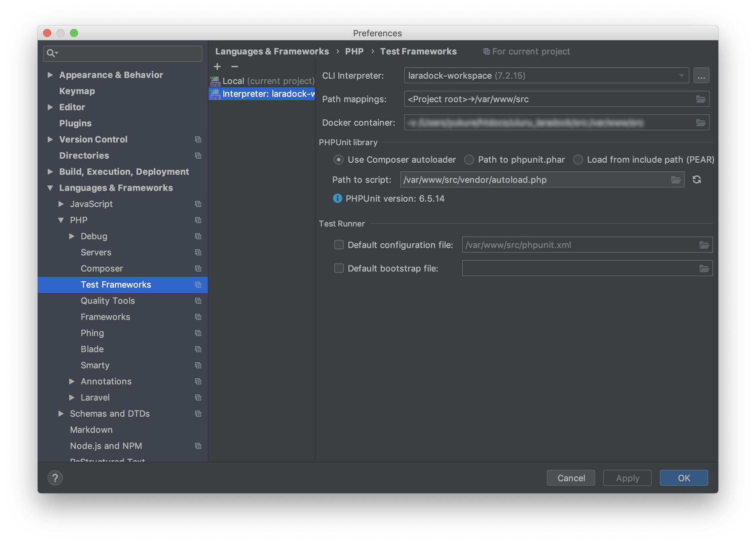Viewport: 756px width, 543px height.
Task: Add a new configuration with the plus icon
Action: (x=217, y=67)
